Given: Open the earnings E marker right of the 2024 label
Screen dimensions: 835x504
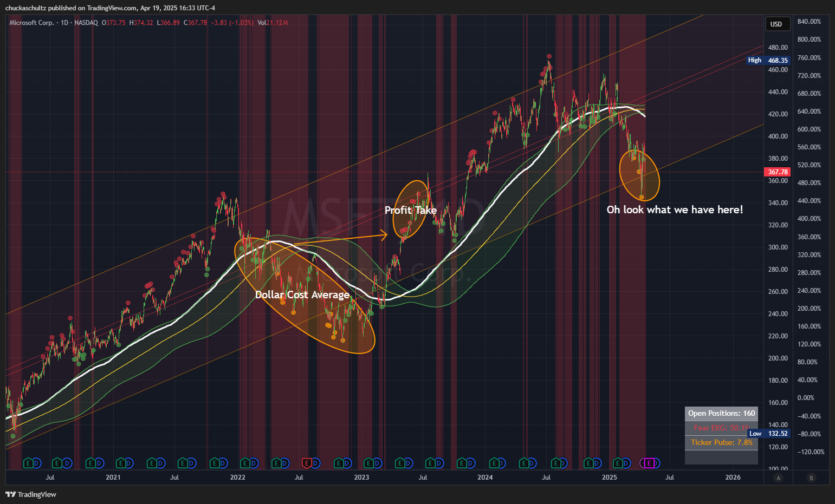Looking at the screenshot, I should coord(494,463).
